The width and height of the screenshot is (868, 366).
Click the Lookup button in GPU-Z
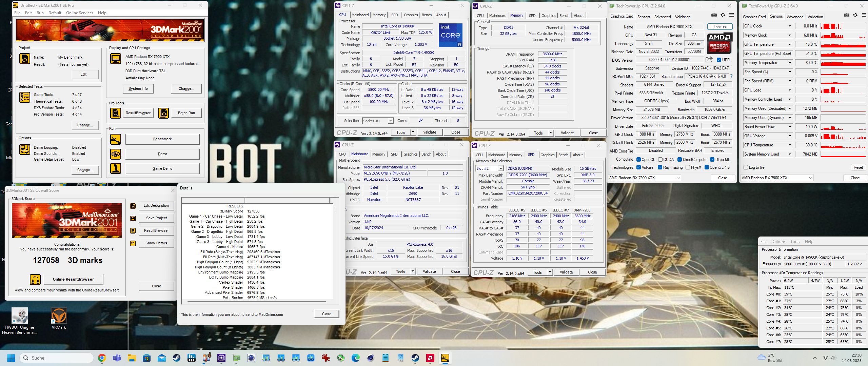coord(719,27)
